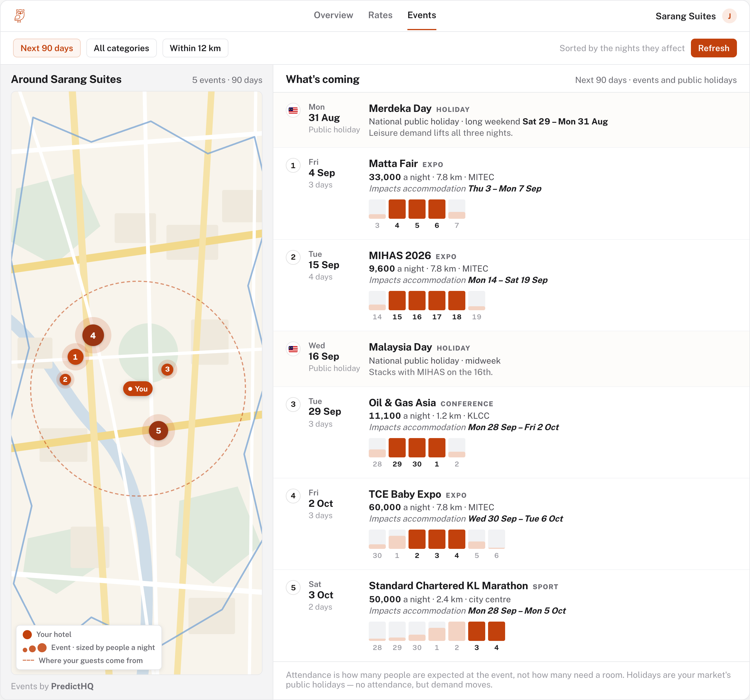Click the '2 Oct' date of TCE Baby Expo
The width and height of the screenshot is (750, 700).
click(x=321, y=503)
